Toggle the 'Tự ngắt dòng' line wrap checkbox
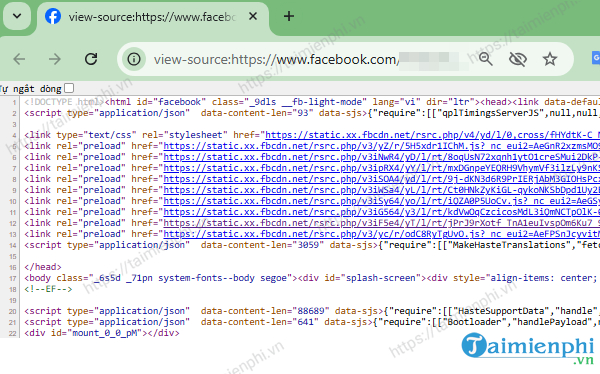 click(69, 88)
